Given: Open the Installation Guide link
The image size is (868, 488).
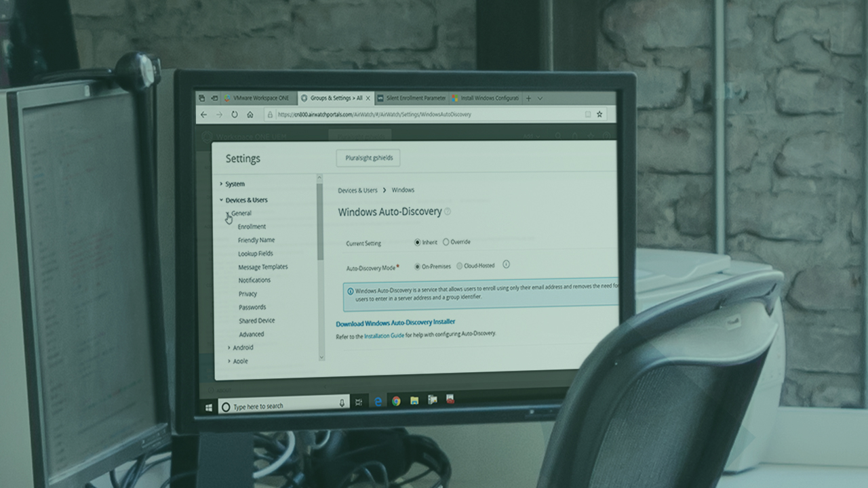Looking at the screenshot, I should coord(384,335).
